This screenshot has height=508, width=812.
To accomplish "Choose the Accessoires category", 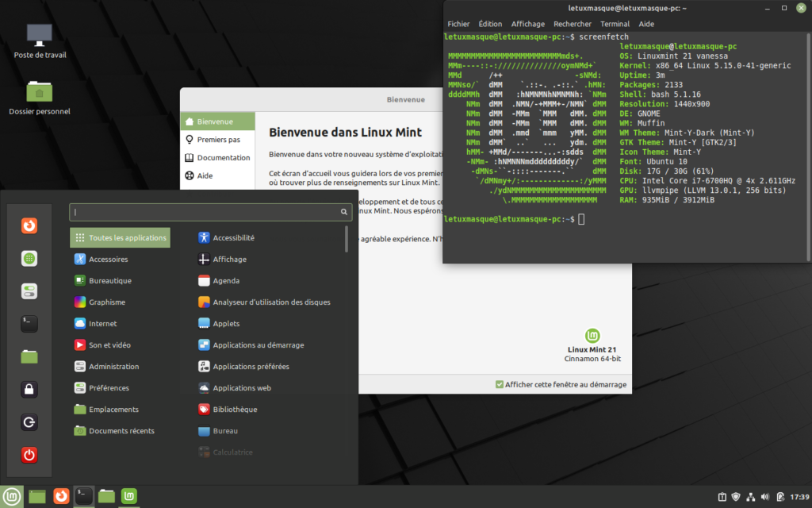I will [x=101, y=260].
